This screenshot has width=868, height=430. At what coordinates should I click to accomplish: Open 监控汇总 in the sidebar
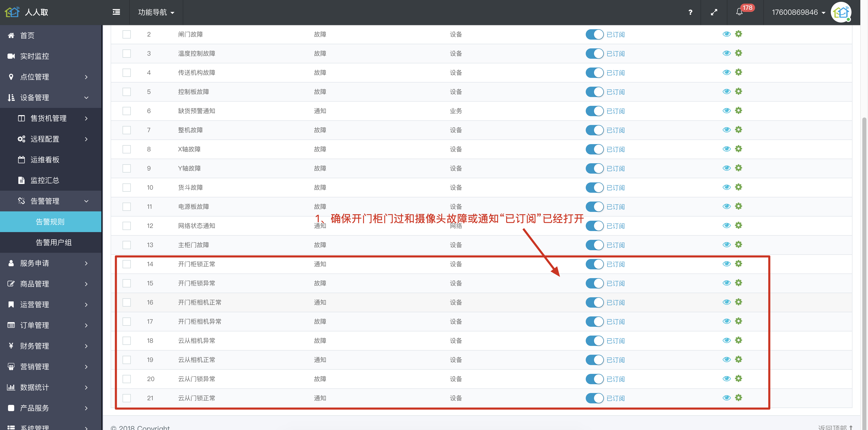51,180
